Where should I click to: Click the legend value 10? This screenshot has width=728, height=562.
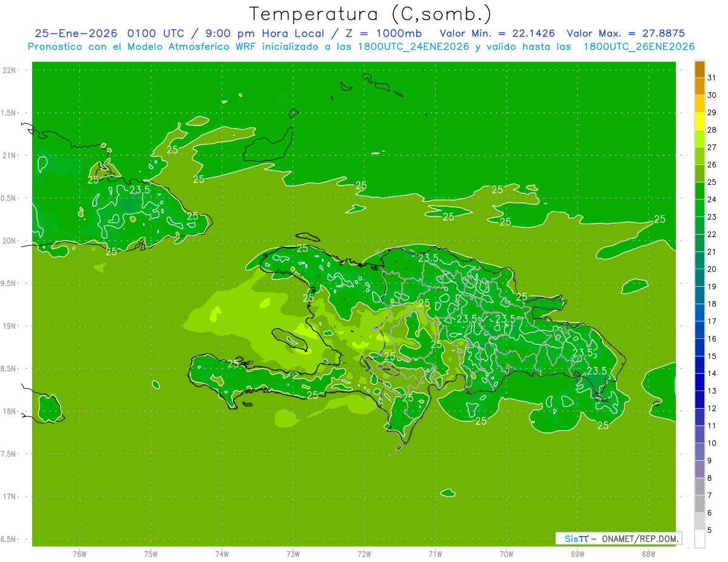[x=712, y=443]
